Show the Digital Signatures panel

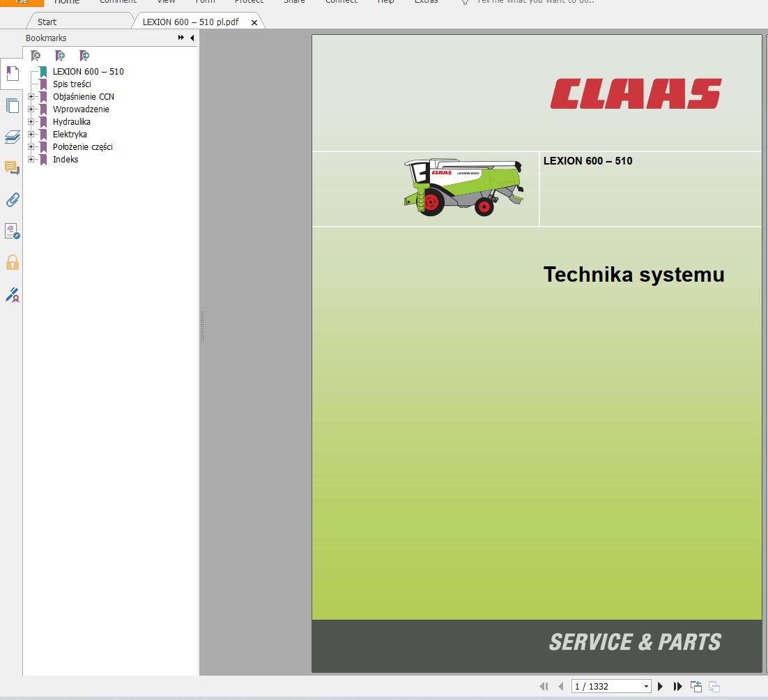pos(12,295)
